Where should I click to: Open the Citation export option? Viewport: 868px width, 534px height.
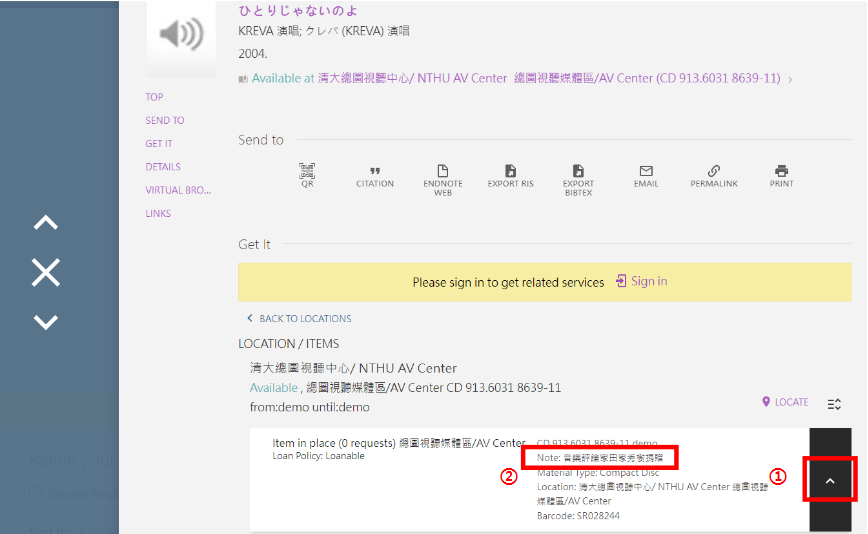[x=375, y=177]
